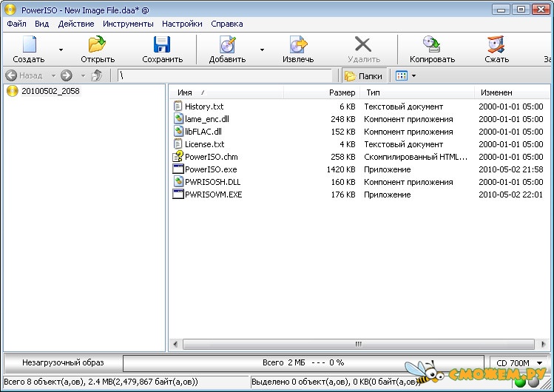Screen dimensions: 554x392
Task: Click the scrollbar right arrow
Action: click(x=544, y=344)
